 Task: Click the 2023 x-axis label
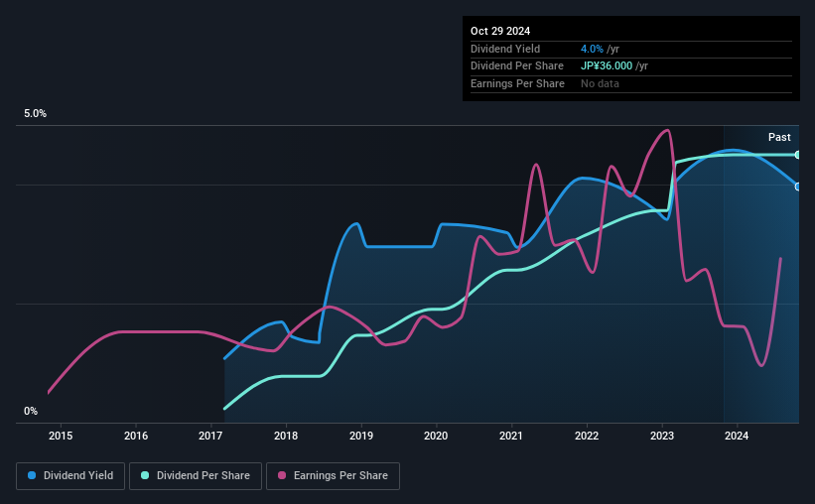click(662, 436)
